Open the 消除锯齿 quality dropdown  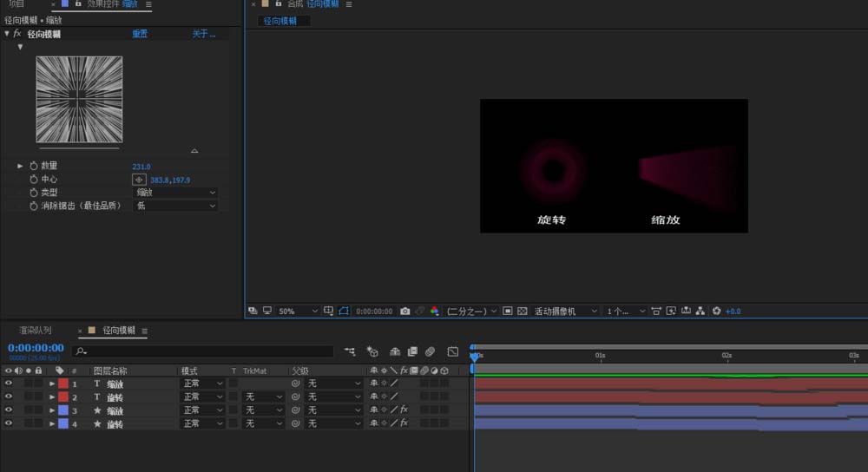[175, 206]
